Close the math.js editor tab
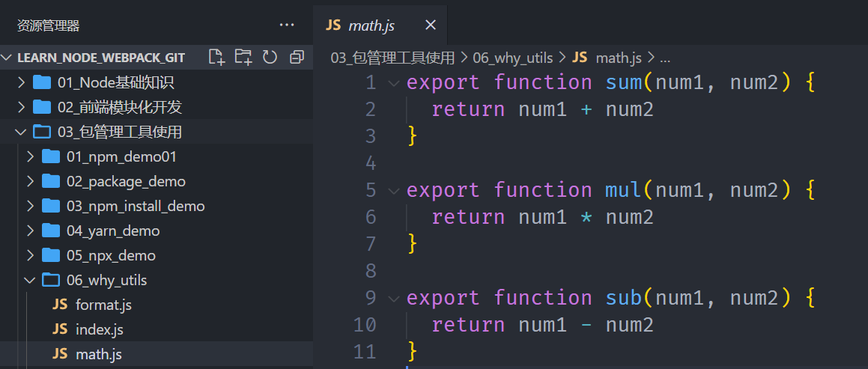This screenshot has width=868, height=369. click(431, 25)
